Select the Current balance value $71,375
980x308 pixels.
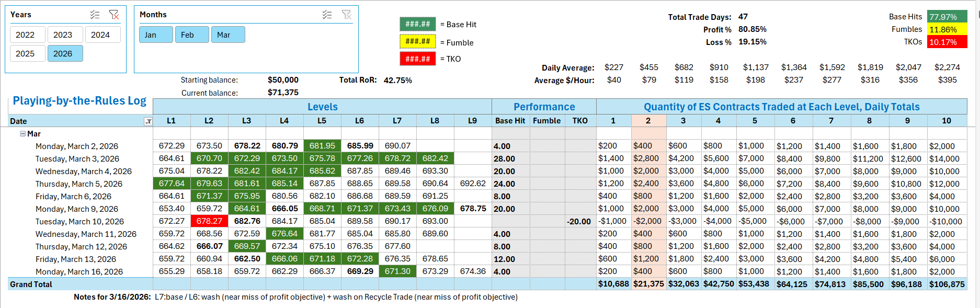coord(283,93)
